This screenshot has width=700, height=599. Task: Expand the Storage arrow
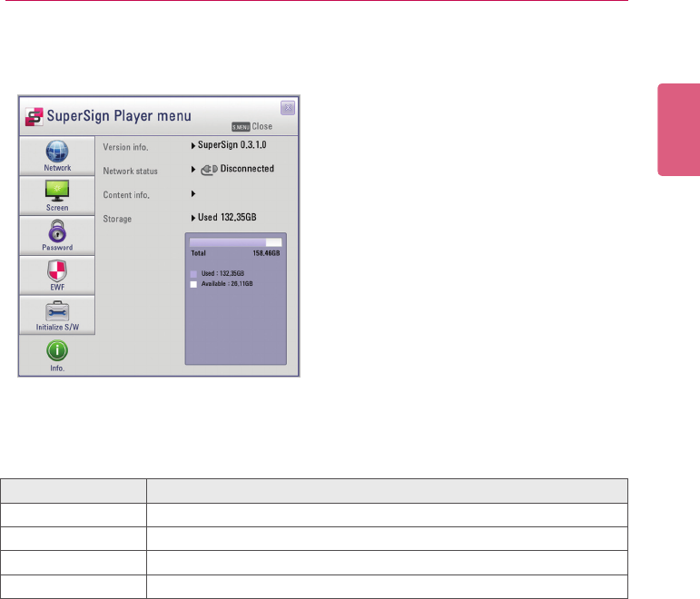click(x=193, y=218)
